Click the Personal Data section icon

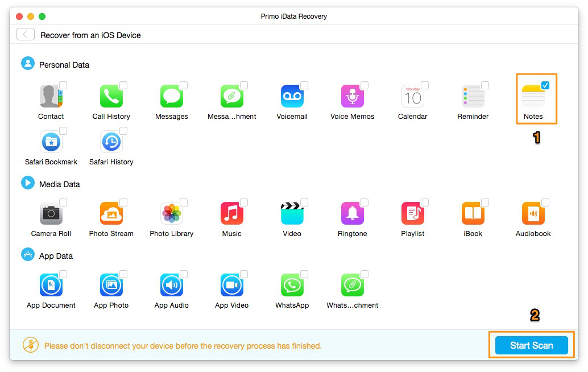point(28,63)
